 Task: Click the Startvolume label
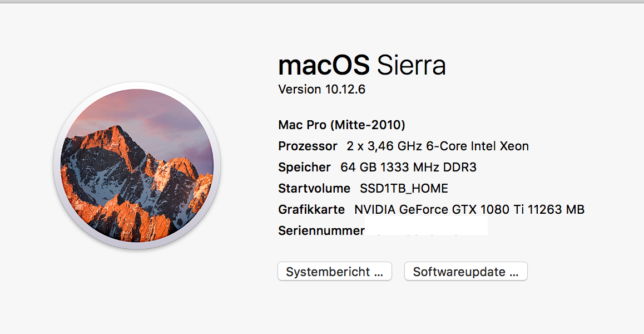314,189
